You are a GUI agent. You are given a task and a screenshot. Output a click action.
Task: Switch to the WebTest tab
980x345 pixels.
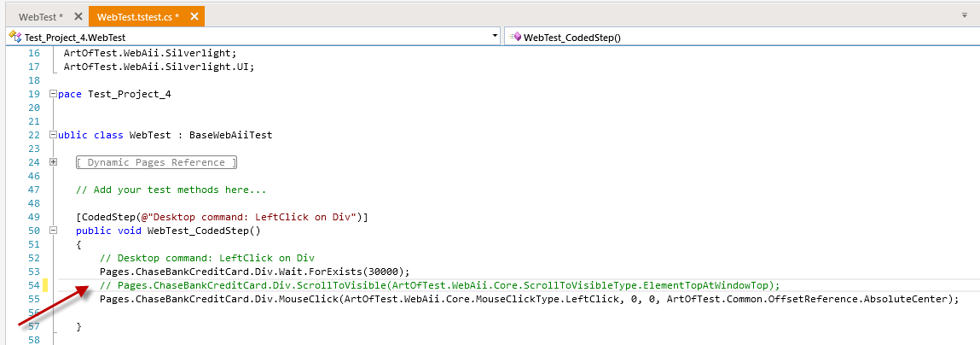(x=40, y=16)
